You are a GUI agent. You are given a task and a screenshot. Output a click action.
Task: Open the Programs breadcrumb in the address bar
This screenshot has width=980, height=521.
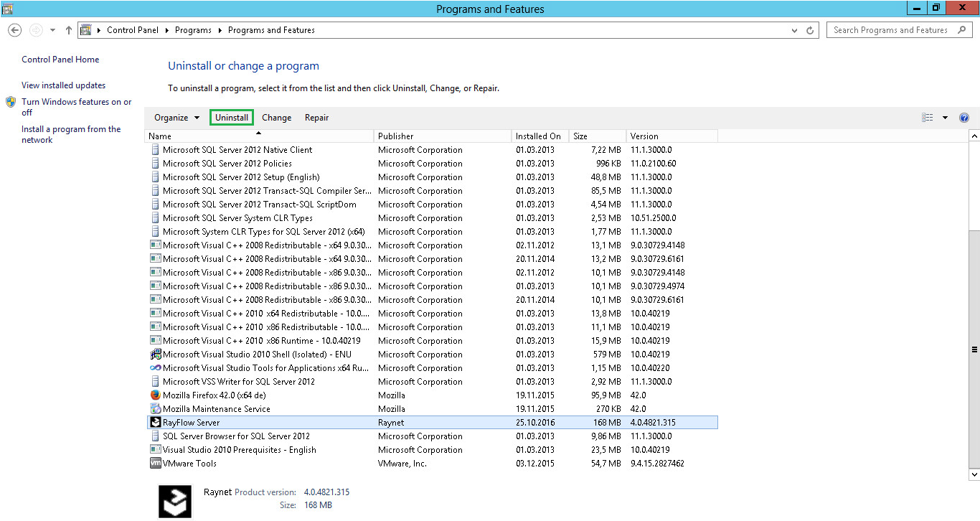193,29
